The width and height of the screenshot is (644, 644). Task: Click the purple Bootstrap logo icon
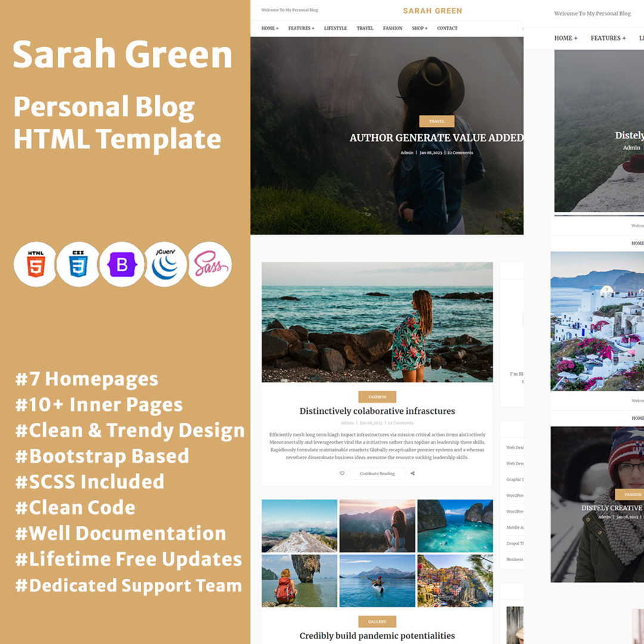point(122,265)
